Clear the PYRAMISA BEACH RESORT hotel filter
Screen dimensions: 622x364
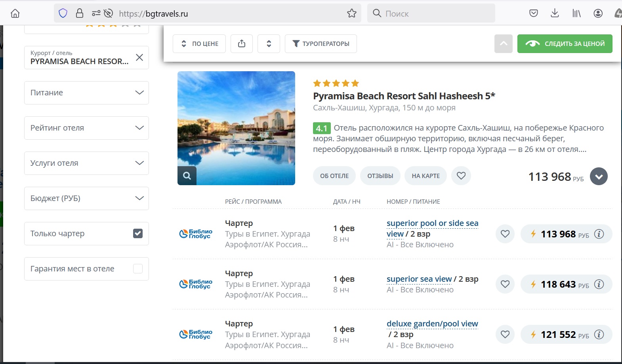pos(139,57)
